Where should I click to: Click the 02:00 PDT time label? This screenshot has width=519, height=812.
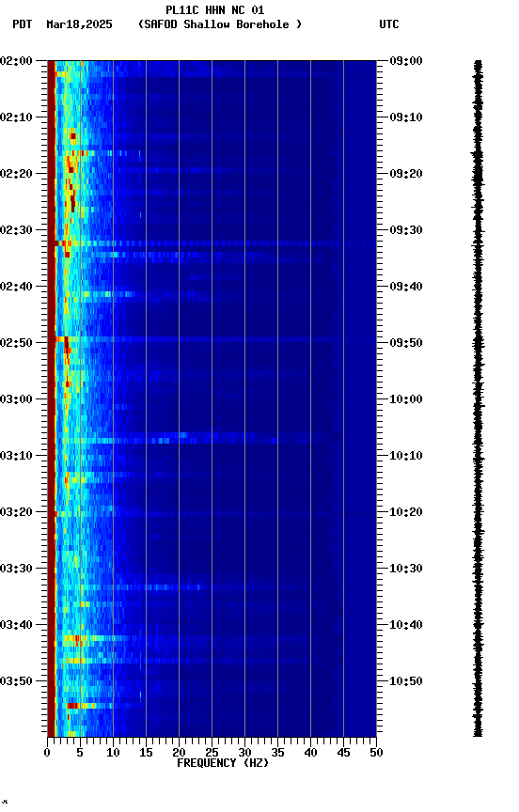16,61
